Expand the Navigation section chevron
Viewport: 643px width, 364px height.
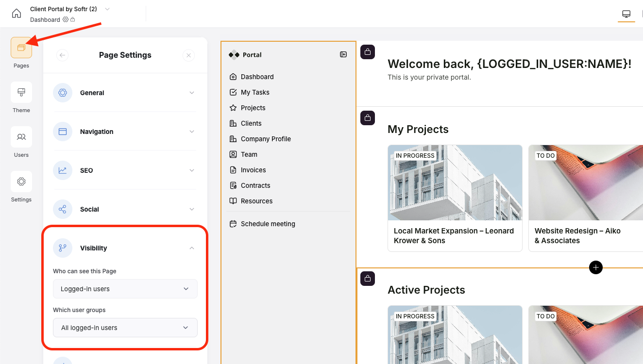point(192,132)
